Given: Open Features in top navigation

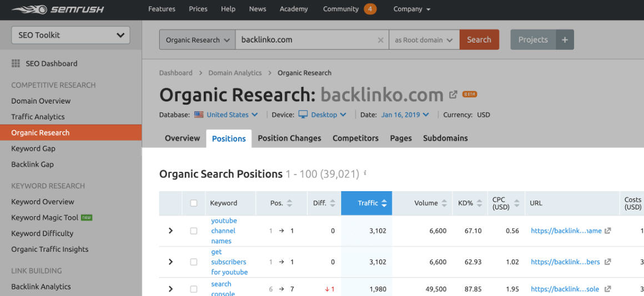Looking at the screenshot, I should tap(162, 9).
